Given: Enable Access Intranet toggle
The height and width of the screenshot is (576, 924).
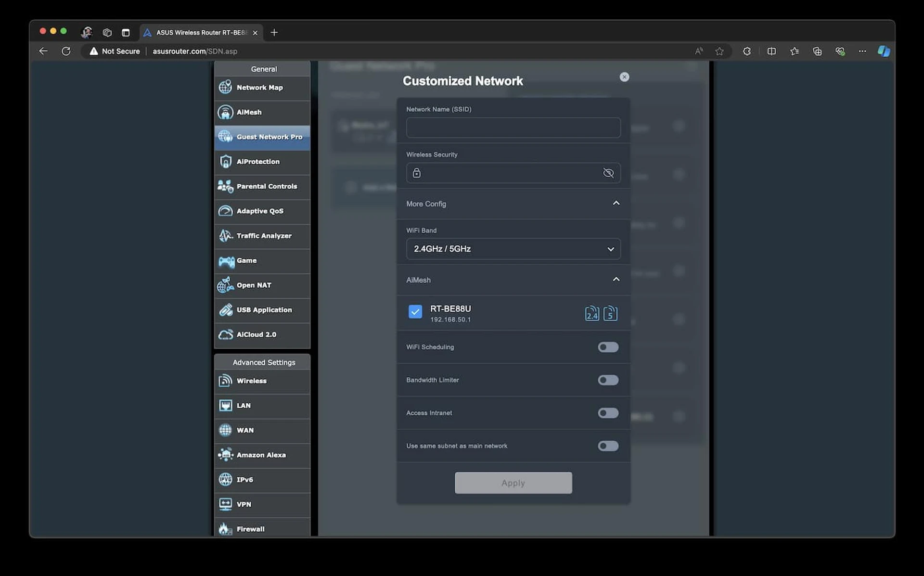Looking at the screenshot, I should 608,413.
